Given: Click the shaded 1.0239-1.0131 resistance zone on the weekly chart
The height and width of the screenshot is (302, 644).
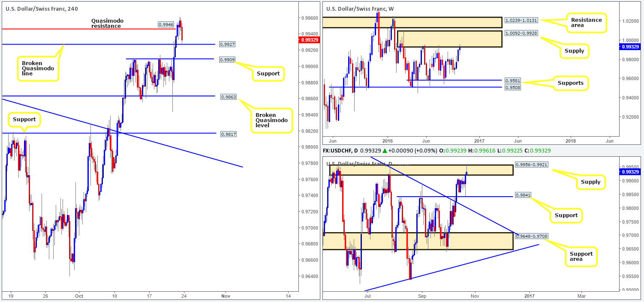Looking at the screenshot, I should (412, 22).
